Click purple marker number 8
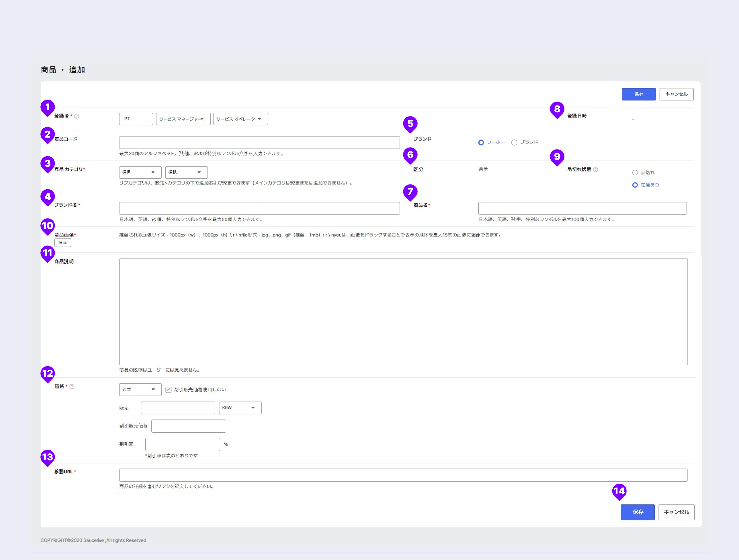Image resolution: width=739 pixels, height=560 pixels. 557,109
